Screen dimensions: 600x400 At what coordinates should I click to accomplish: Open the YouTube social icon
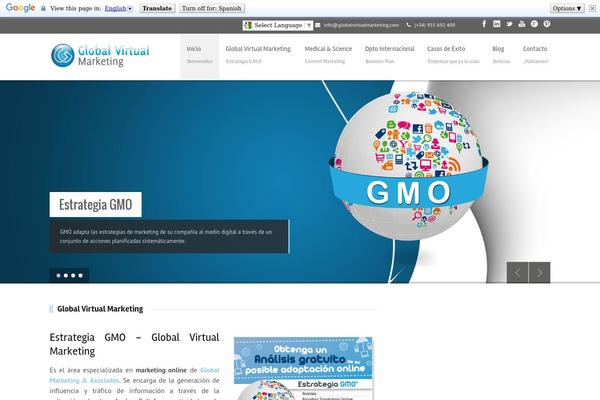coord(522,24)
